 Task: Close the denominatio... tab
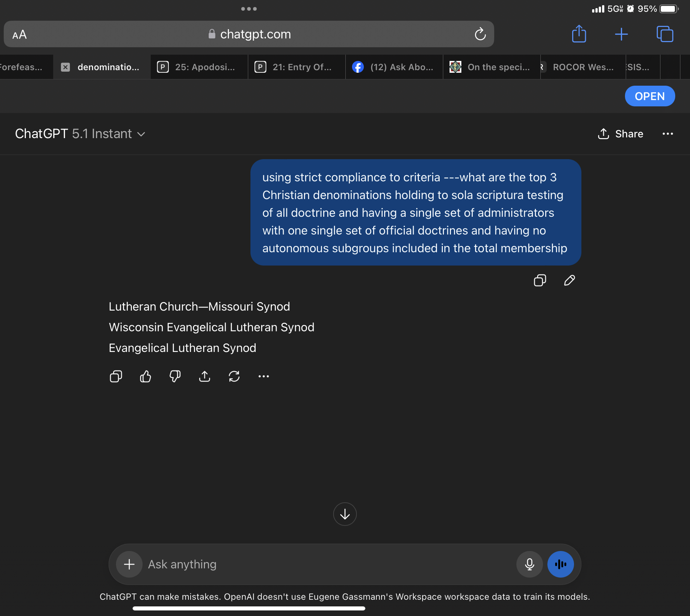65,67
